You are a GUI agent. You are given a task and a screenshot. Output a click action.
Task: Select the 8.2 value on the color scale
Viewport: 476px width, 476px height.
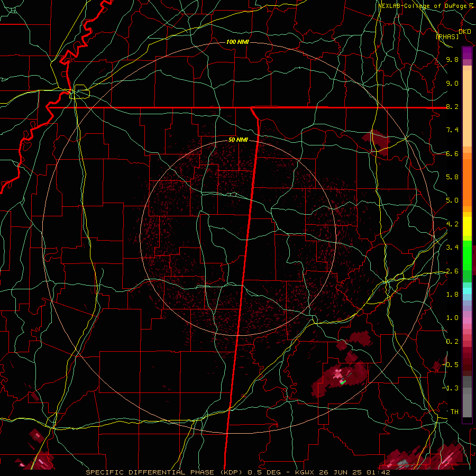click(452, 106)
